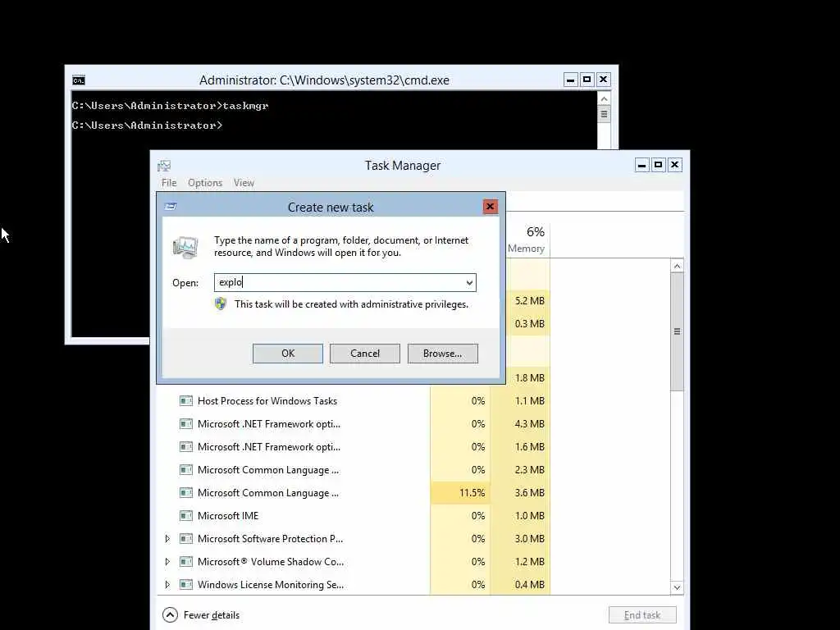Viewport: 840px width, 630px height.
Task: Click Cancel in Create new task dialog
Action: pos(365,354)
